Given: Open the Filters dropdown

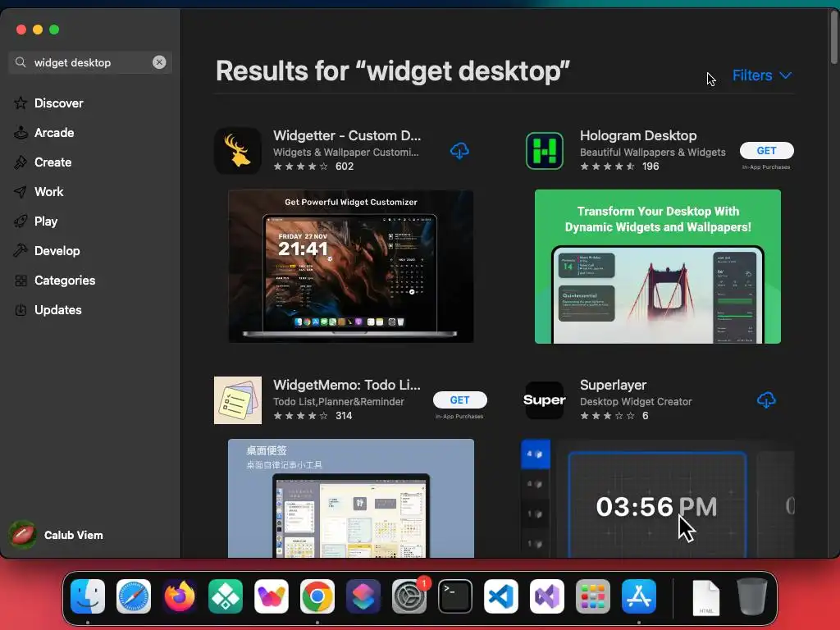Looking at the screenshot, I should pos(761,75).
